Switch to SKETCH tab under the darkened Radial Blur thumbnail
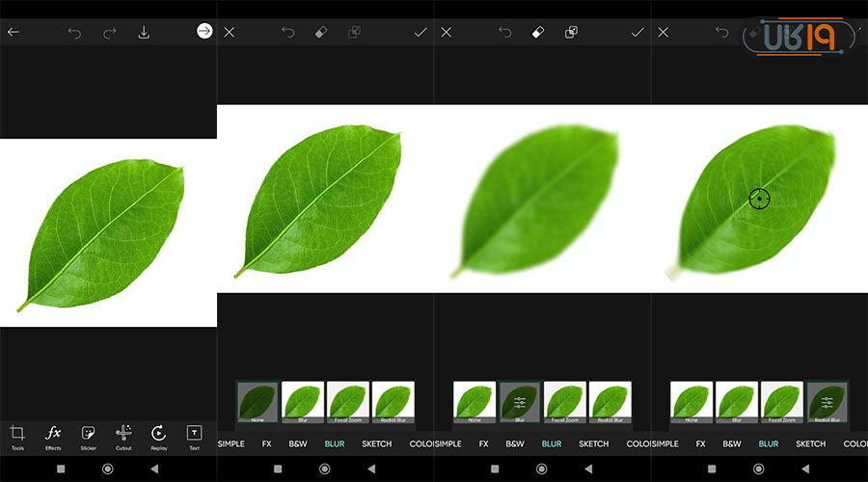This screenshot has width=868, height=482. pyautogui.click(x=810, y=444)
